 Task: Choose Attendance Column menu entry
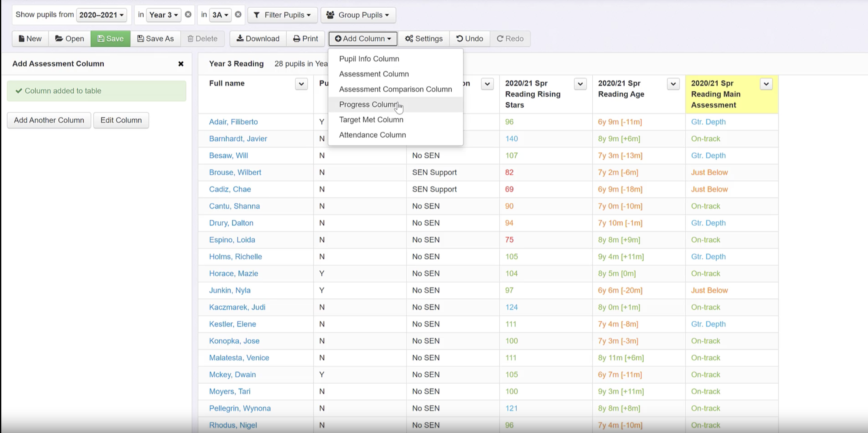click(x=372, y=135)
